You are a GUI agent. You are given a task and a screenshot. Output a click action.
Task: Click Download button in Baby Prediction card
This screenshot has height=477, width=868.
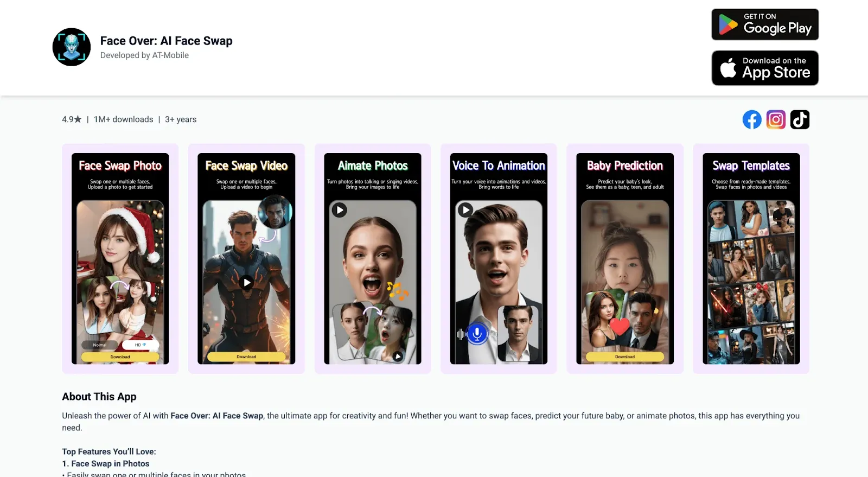625,357
